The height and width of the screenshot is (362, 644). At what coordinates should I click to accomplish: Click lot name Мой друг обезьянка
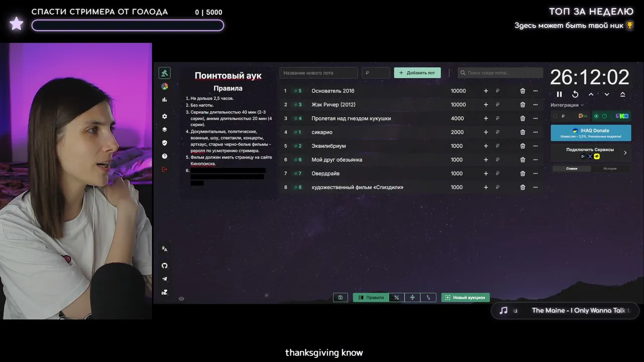click(x=337, y=160)
